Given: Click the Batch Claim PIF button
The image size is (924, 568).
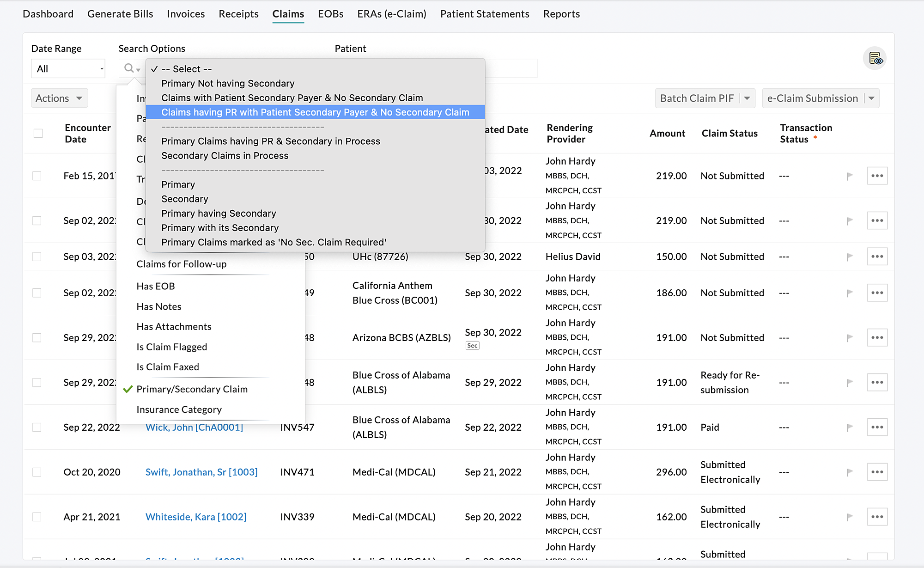Looking at the screenshot, I should [697, 98].
